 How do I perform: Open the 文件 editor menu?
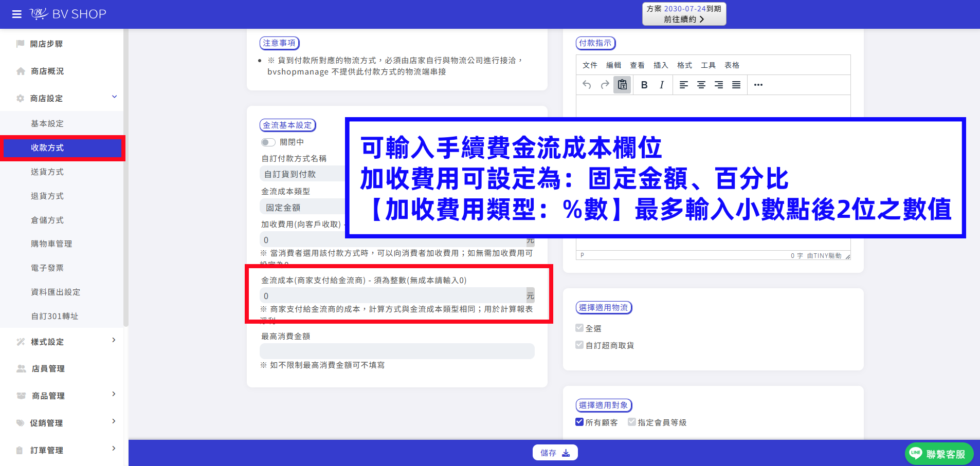click(590, 65)
